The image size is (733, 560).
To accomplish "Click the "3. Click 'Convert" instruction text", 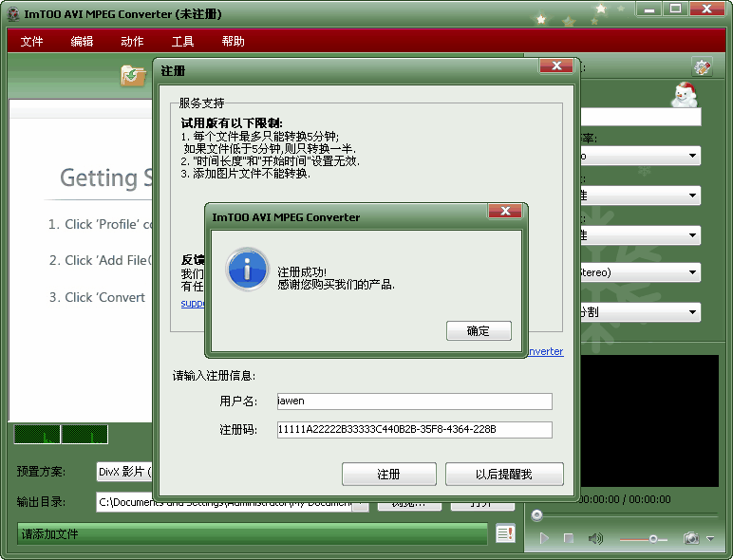I will tap(97, 297).
